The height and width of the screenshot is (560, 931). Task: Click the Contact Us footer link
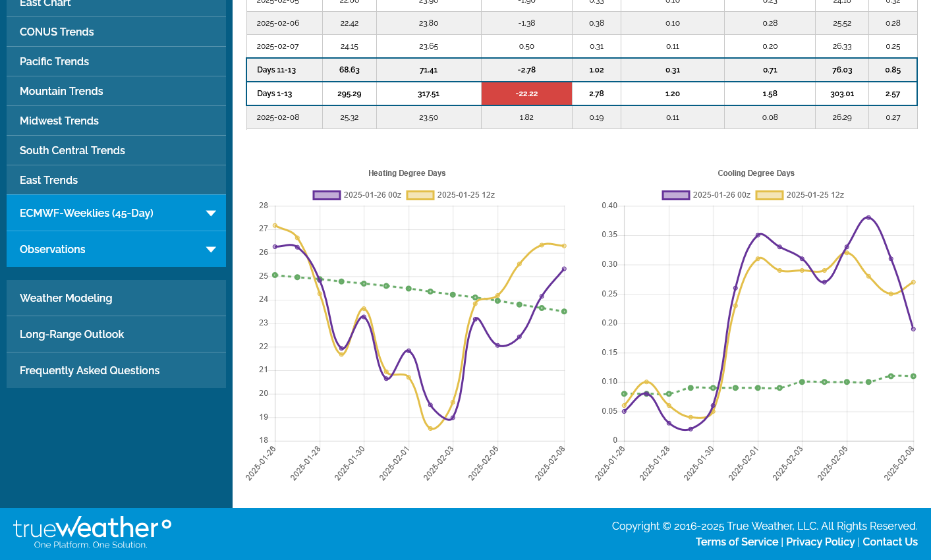pos(890,542)
